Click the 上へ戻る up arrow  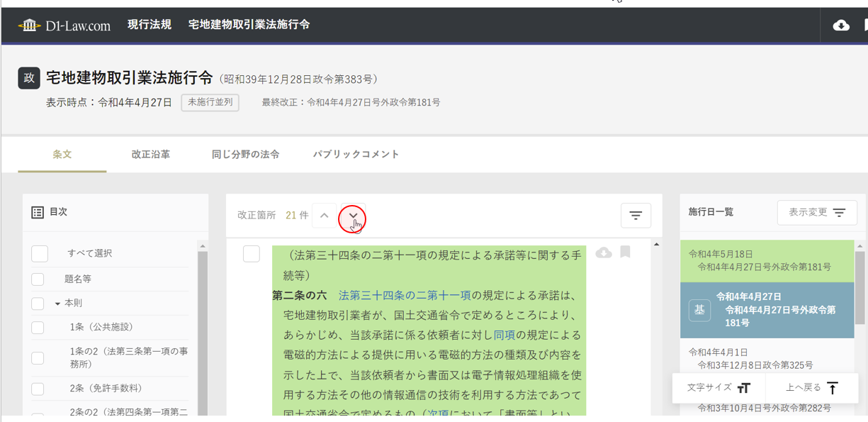833,388
